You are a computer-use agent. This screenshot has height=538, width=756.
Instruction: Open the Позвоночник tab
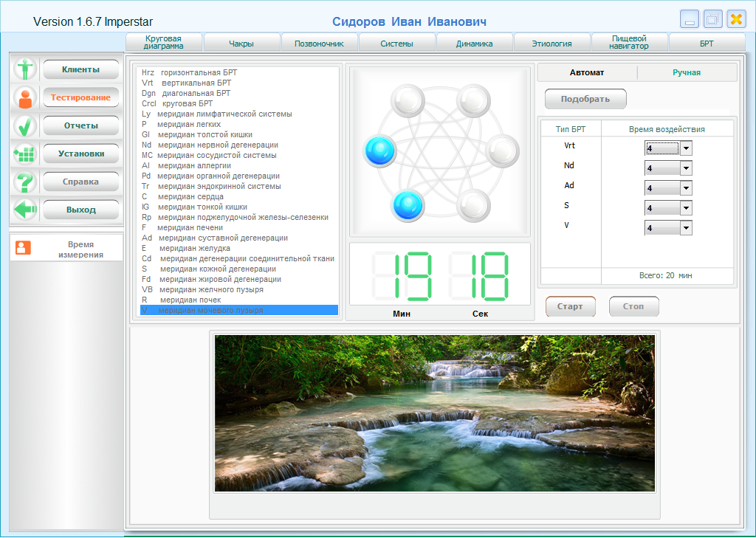click(x=319, y=42)
